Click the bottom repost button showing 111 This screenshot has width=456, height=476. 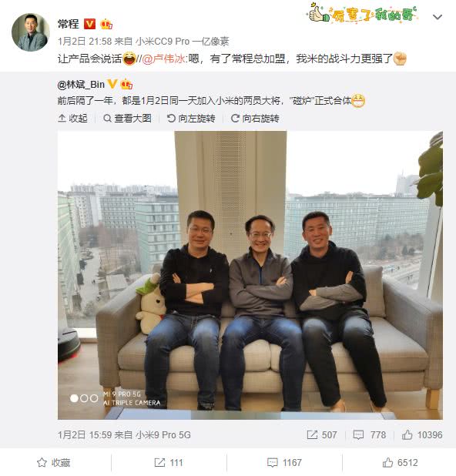[169, 463]
